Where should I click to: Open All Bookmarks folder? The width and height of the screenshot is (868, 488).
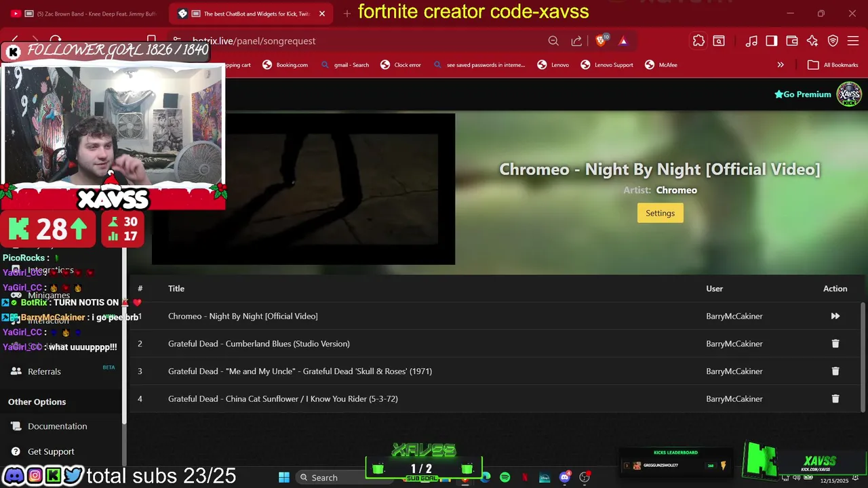833,65
